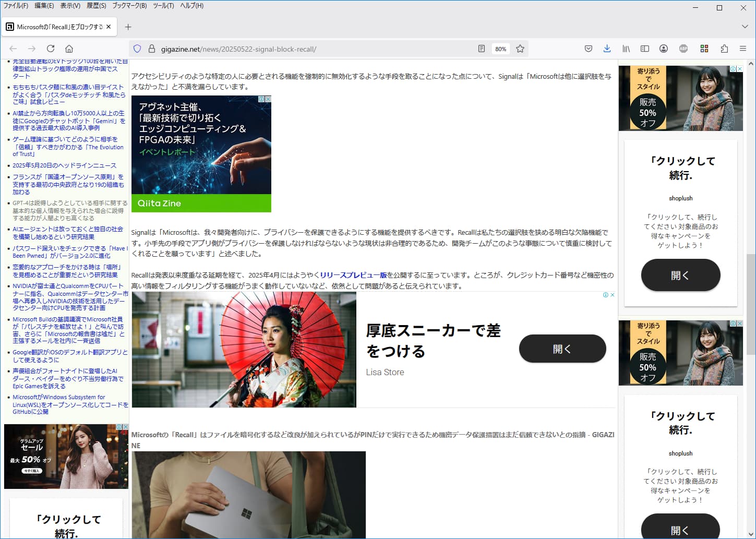Click 開く on the Lisa Store ad

pos(562,349)
